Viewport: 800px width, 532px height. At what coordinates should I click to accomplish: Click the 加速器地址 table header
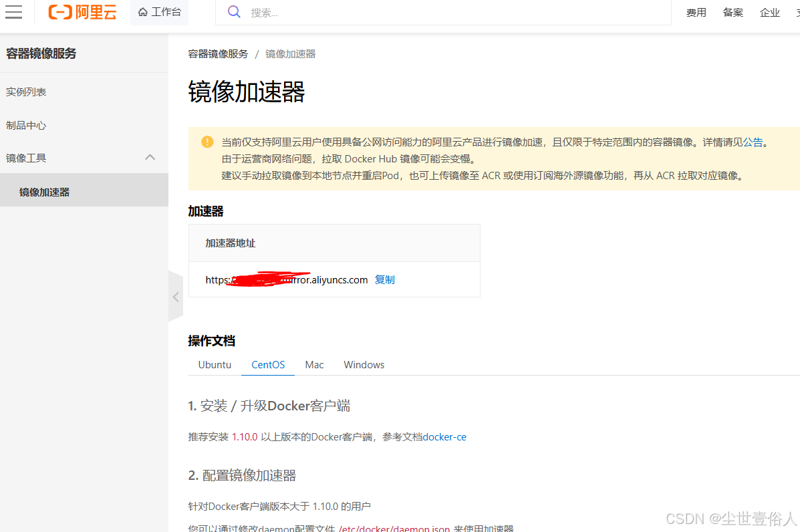[x=231, y=243]
